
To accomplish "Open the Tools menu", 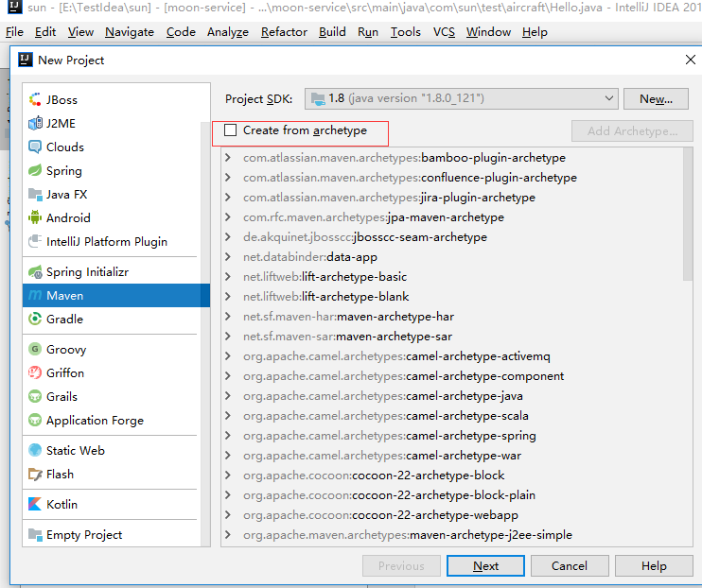I will [405, 32].
